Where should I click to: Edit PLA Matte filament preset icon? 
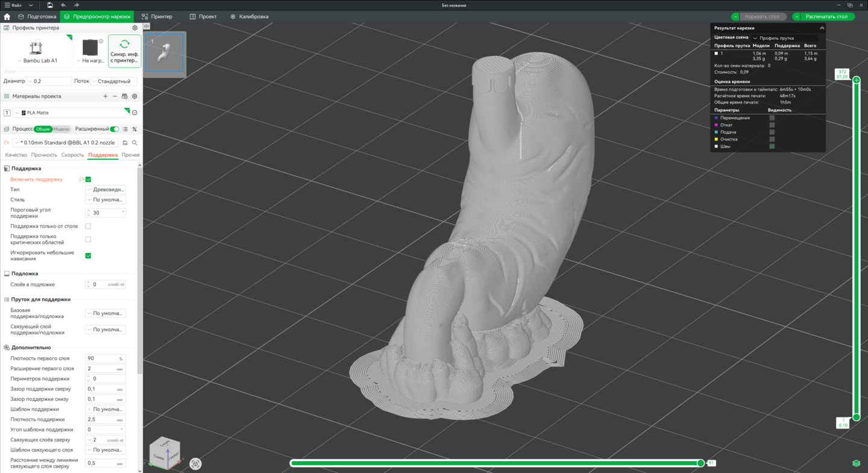134,113
